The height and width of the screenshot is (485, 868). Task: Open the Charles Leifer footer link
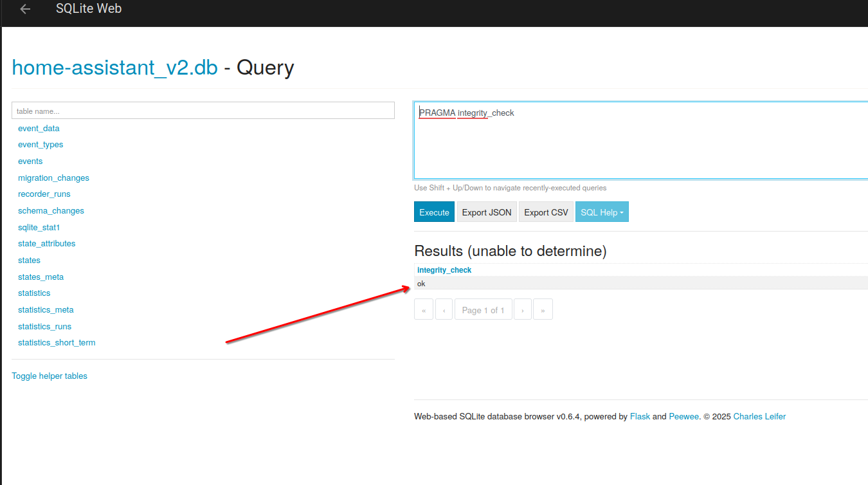759,416
